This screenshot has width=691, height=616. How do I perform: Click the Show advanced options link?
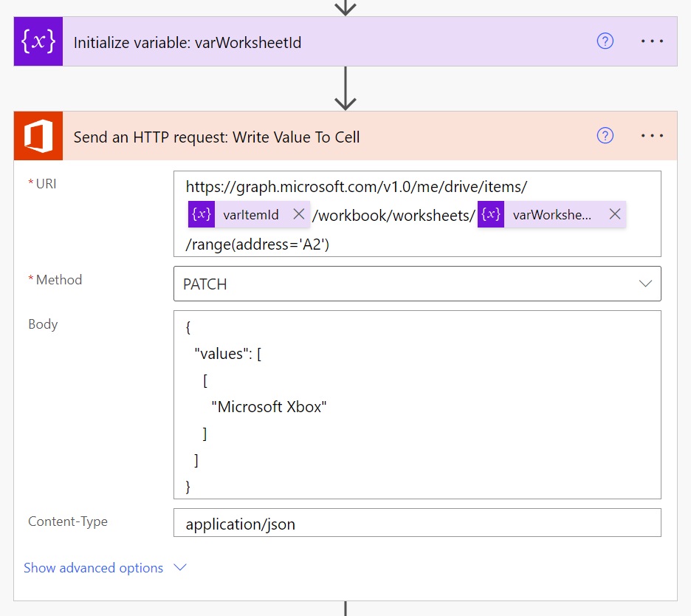[x=93, y=568]
